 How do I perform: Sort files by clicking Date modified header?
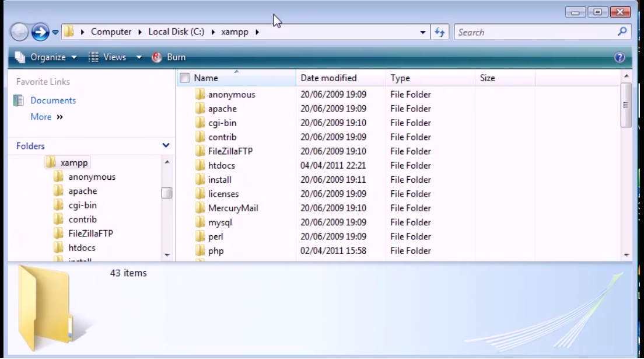coord(331,78)
